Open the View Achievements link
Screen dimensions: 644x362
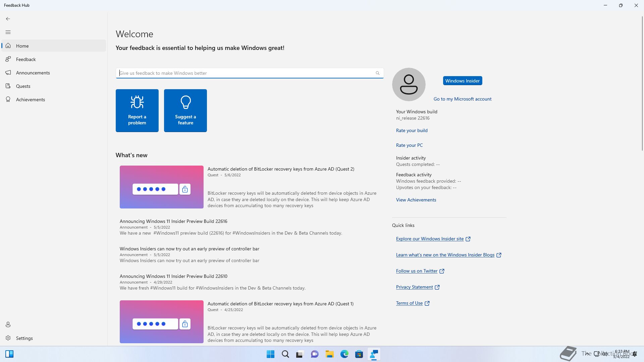coord(416,200)
